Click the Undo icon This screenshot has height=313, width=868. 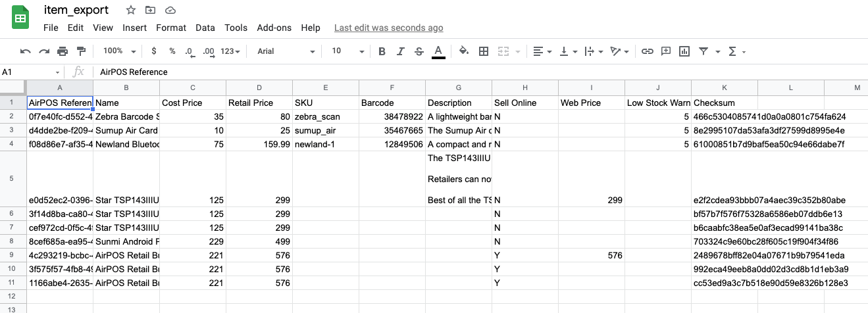click(x=26, y=51)
